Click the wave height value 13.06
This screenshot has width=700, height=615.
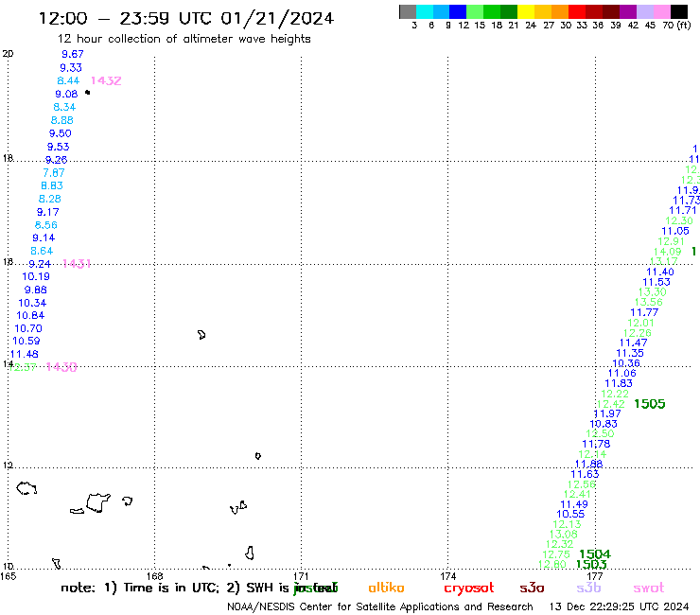[x=563, y=535]
